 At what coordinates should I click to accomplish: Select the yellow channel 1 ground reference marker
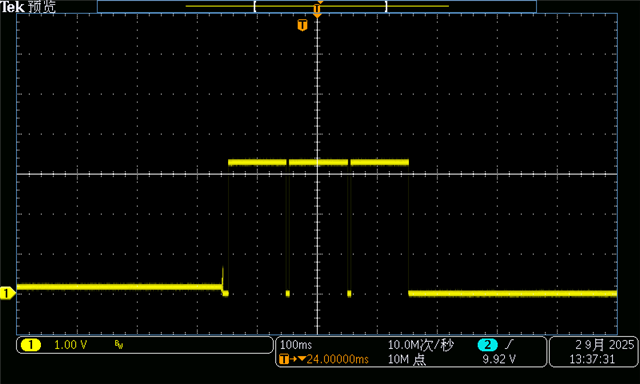tap(7, 293)
